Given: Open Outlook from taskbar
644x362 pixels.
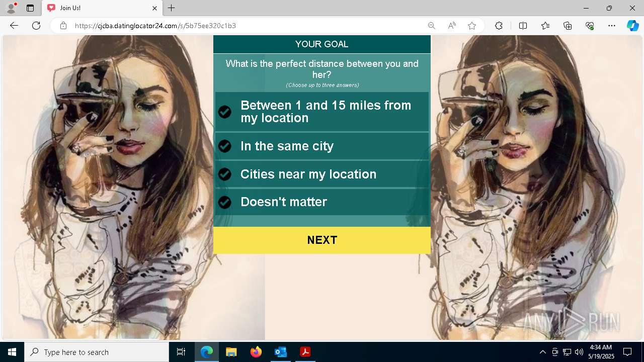Looking at the screenshot, I should pyautogui.click(x=280, y=352).
